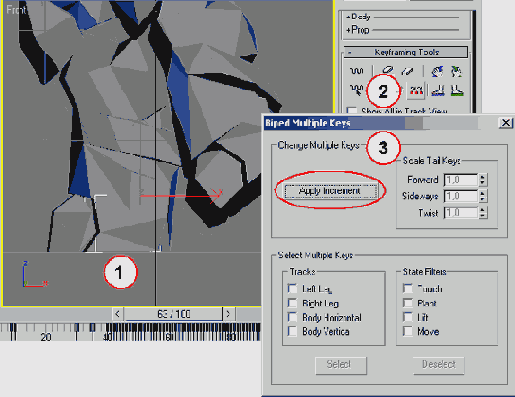Open Set Multiple Keys with the red-dots icon

point(416,90)
